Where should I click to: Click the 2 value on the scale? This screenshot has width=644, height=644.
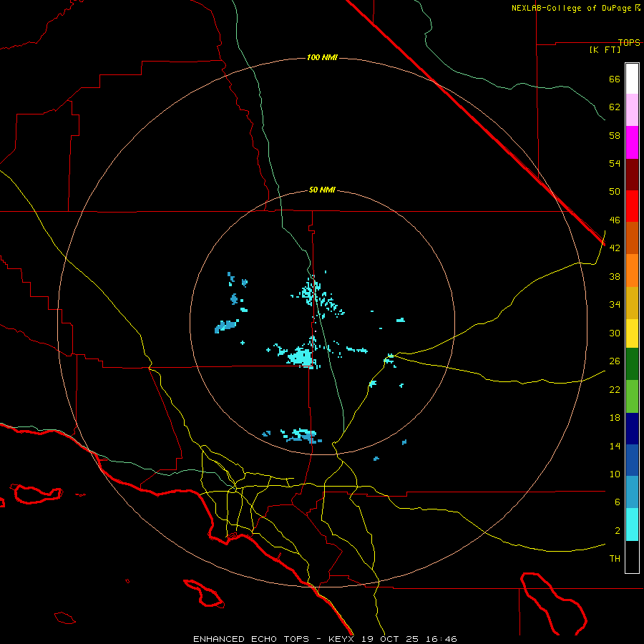(x=617, y=530)
